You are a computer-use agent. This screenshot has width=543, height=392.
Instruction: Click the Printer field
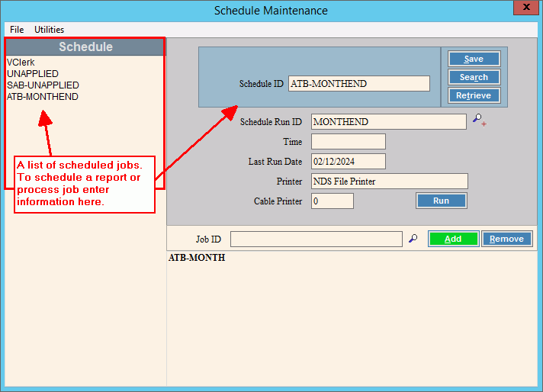point(389,182)
